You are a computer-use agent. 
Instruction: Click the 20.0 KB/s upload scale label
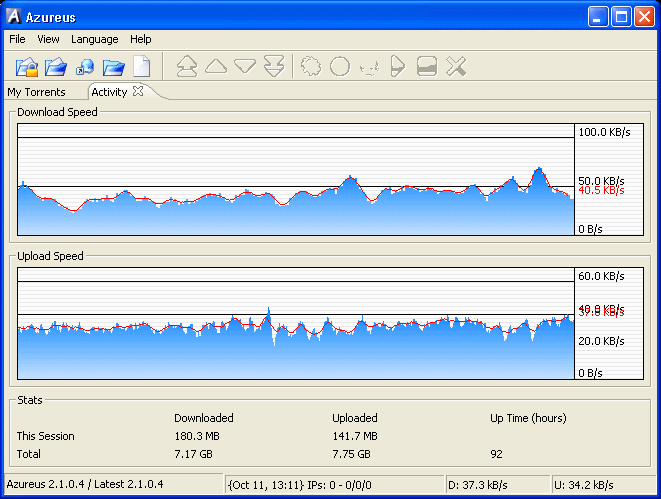(601, 341)
